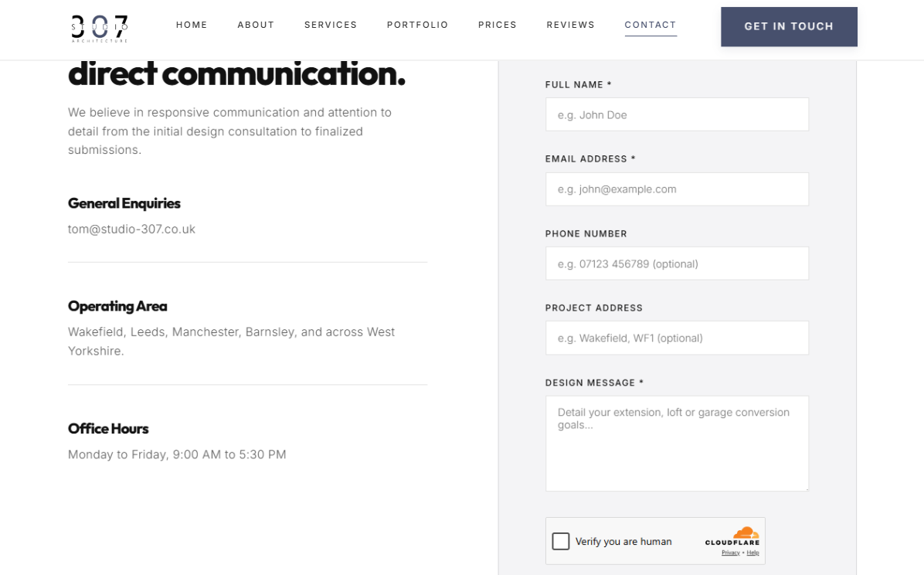Viewport: 924px width, 575px height.
Task: Click the responsive communication paragraph
Action: [x=229, y=131]
